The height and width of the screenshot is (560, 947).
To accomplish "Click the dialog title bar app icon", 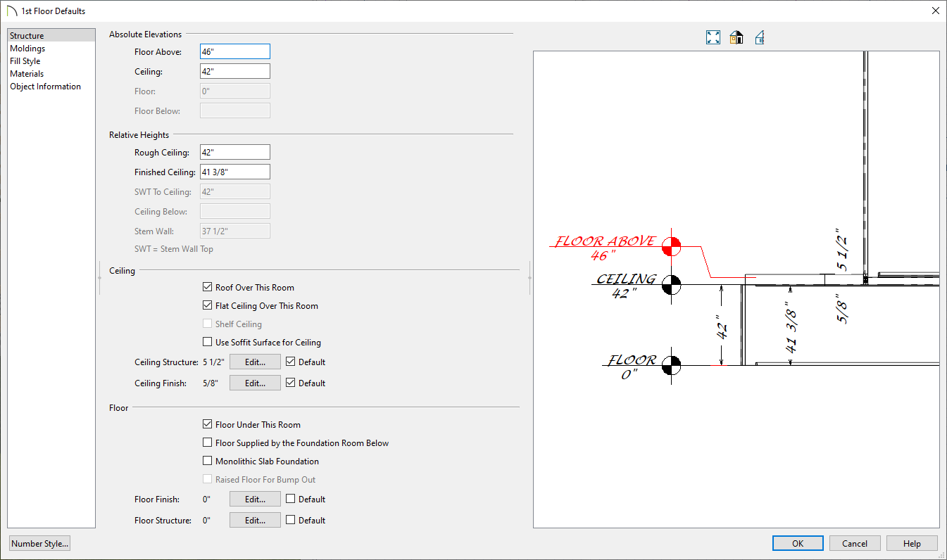I will point(11,11).
